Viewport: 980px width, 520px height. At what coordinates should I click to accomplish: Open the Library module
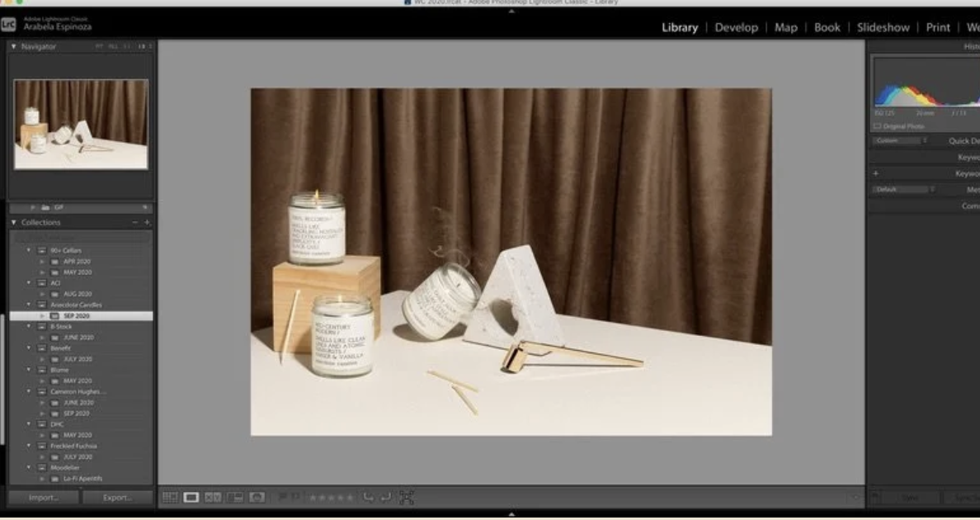(x=680, y=27)
